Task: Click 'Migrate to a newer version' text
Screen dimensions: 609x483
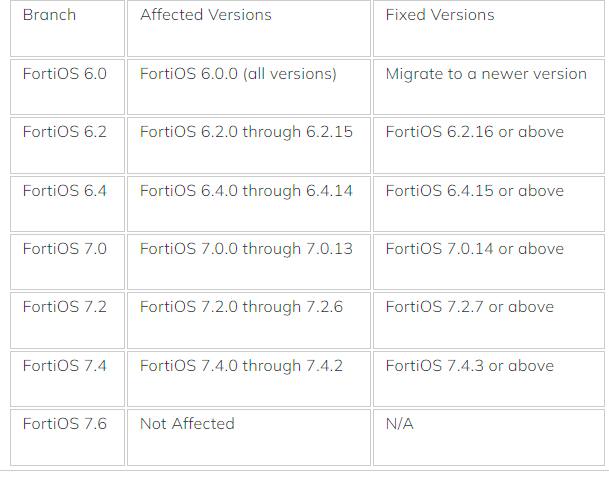Action: click(x=486, y=74)
